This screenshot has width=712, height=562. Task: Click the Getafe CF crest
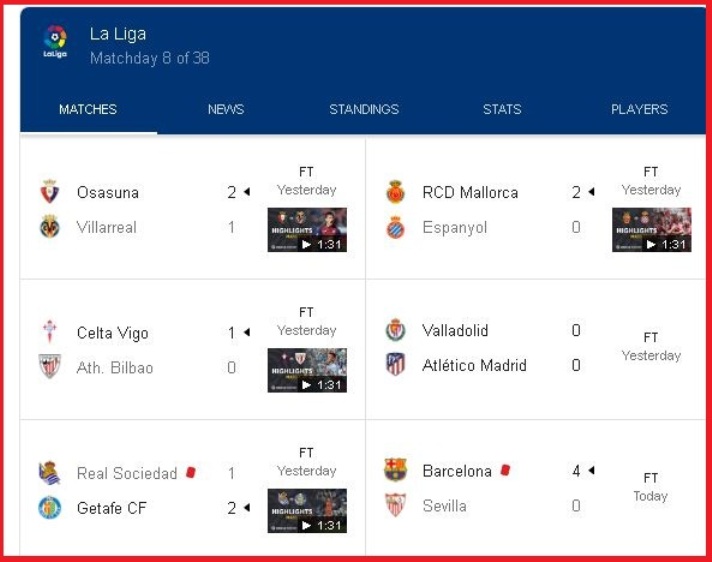click(49, 508)
